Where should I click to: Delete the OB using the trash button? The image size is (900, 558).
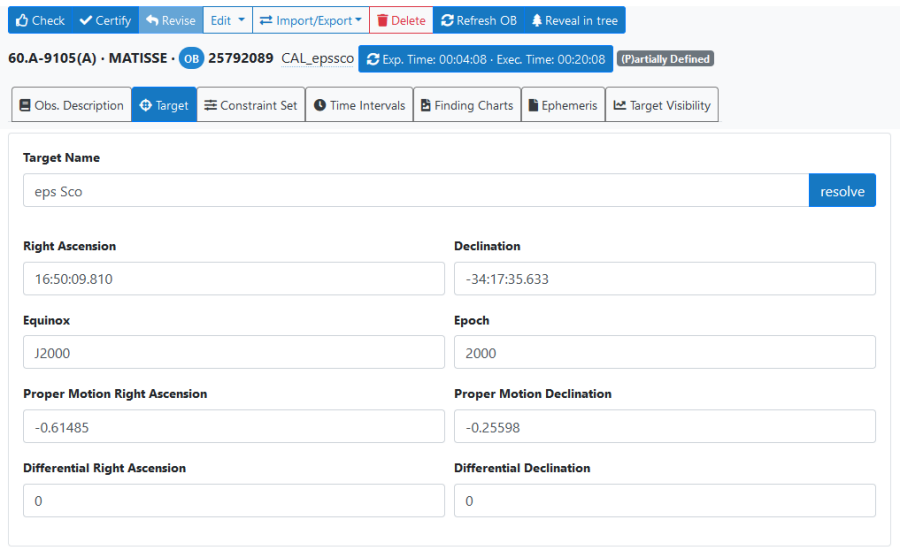pos(401,20)
